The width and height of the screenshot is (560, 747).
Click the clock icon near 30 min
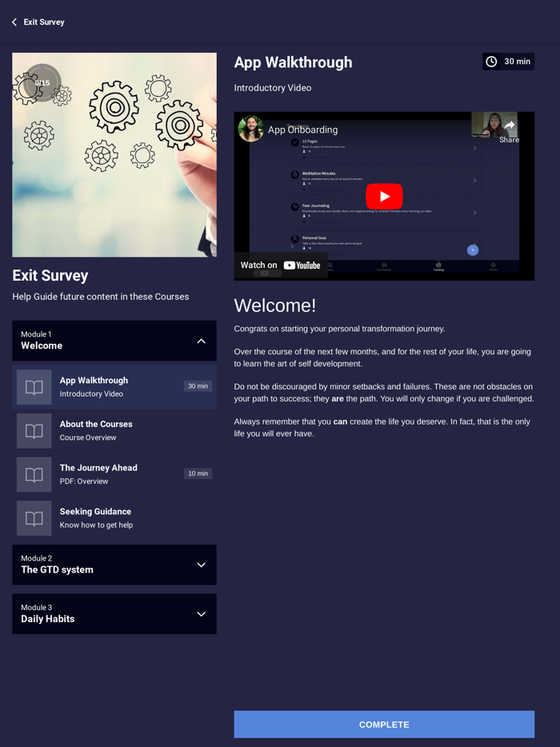click(491, 62)
